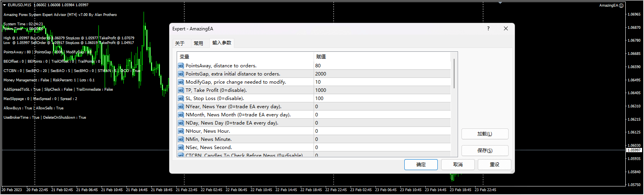Screen dimensions: 644x195
Task: Select the NMonth value 0 cell
Action: (x=382, y=115)
